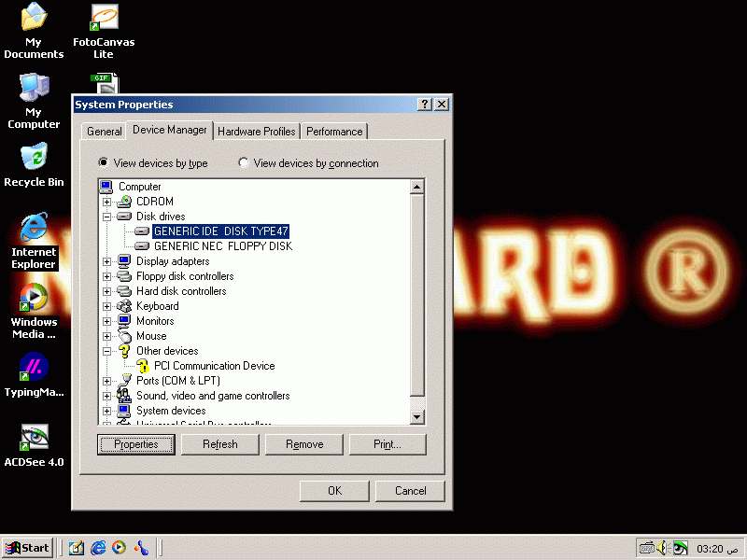
Task: Launch Windows Media Player from Quick Launch
Action: (120, 548)
